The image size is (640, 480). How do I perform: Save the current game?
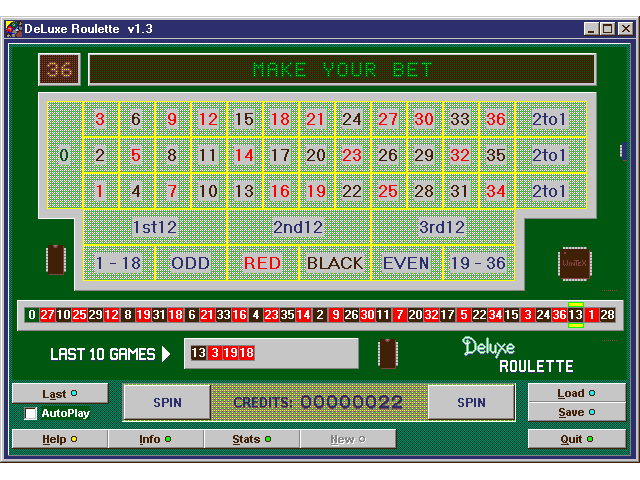coord(576,412)
